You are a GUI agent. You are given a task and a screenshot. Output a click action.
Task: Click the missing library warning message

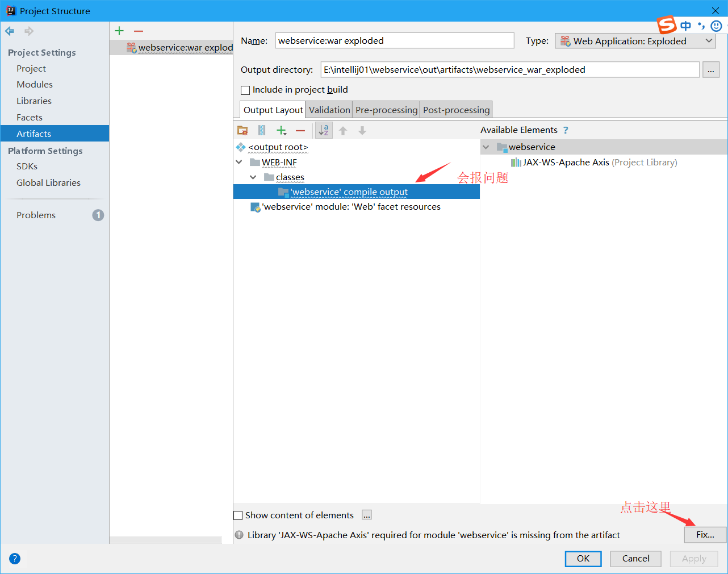434,535
